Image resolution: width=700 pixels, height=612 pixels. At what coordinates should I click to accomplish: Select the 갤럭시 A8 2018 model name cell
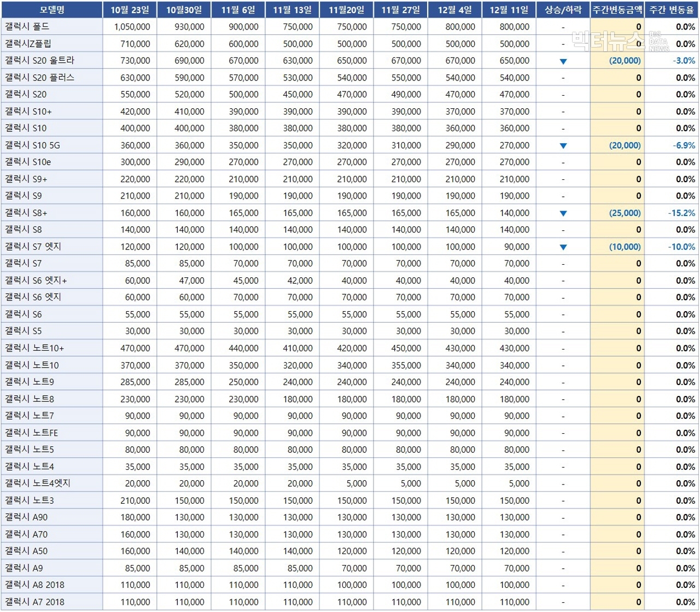coord(51,585)
